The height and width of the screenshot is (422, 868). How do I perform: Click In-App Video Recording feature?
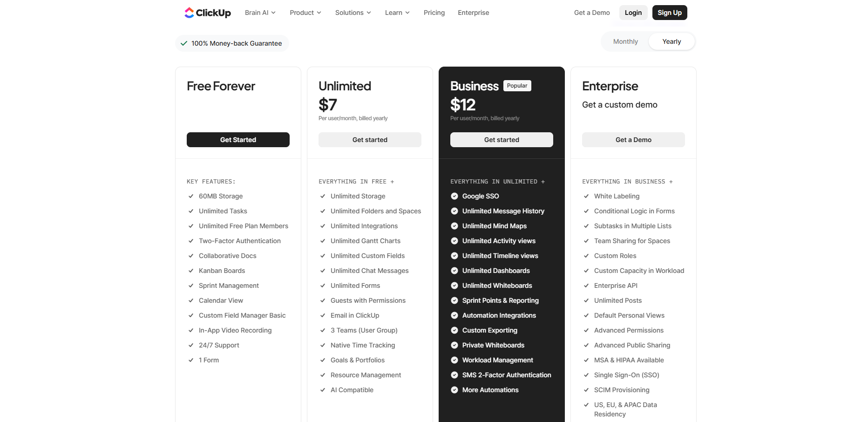(235, 330)
